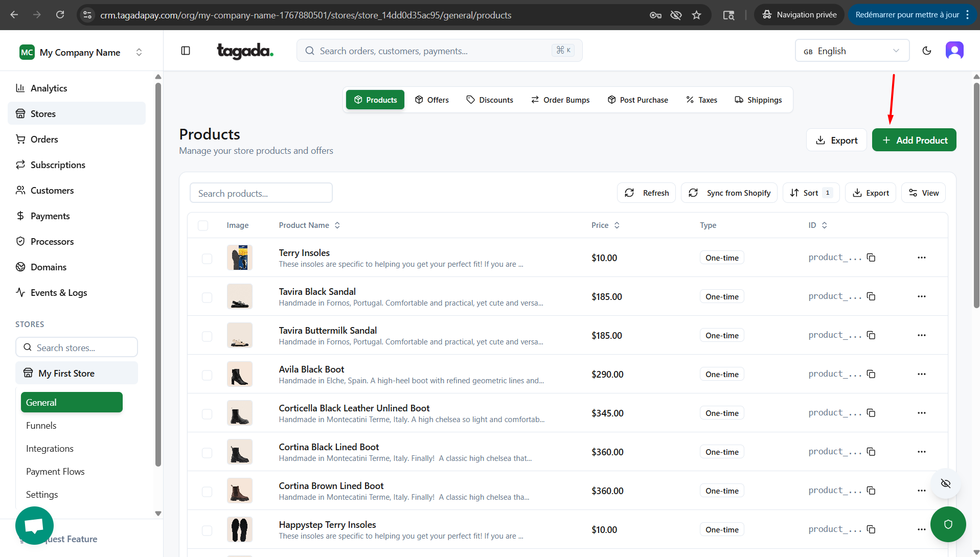Select all products with header checkbox
The width and height of the screenshot is (980, 557).
point(203,225)
